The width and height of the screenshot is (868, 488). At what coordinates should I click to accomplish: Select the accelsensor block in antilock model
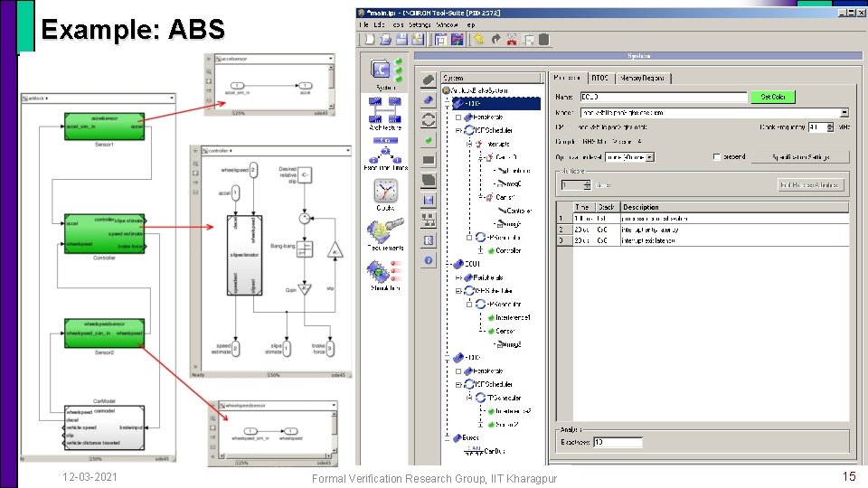105,127
